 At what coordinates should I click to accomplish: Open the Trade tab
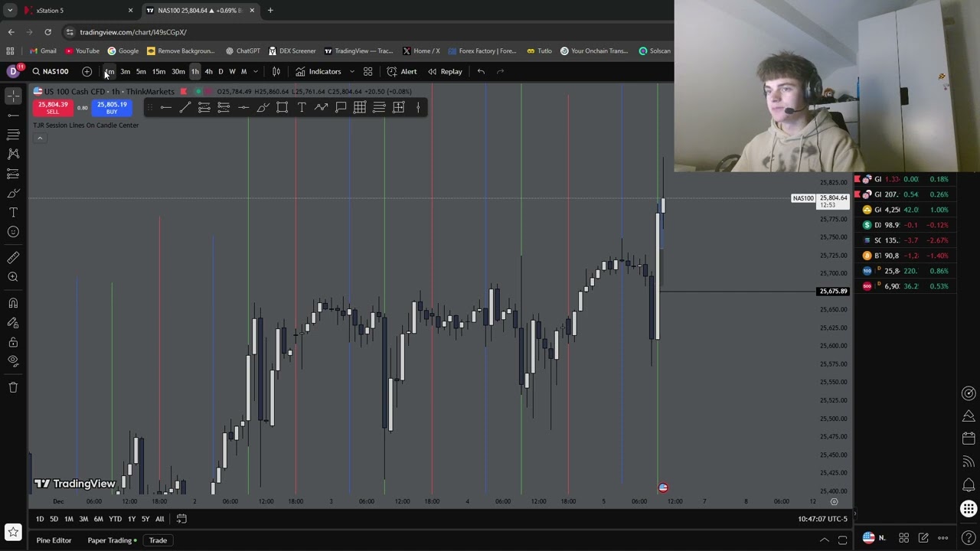point(158,540)
